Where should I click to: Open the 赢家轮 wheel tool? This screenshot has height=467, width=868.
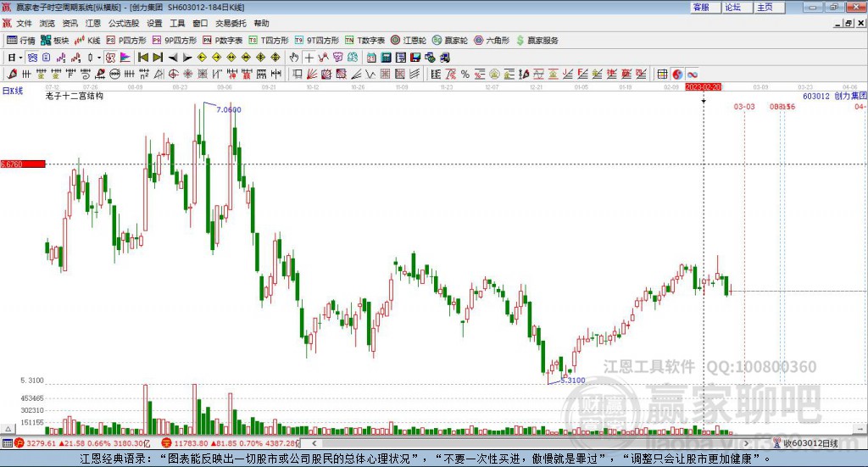click(450, 41)
